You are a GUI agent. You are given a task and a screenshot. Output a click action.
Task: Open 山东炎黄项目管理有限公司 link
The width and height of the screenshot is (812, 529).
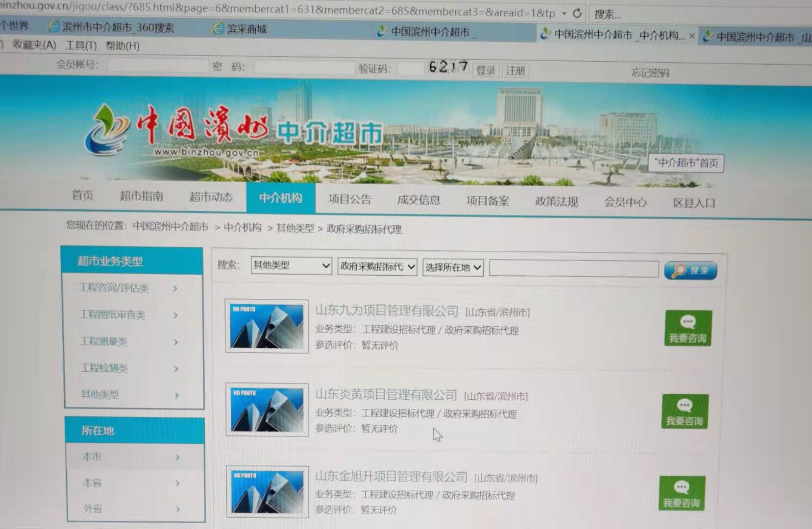(386, 394)
